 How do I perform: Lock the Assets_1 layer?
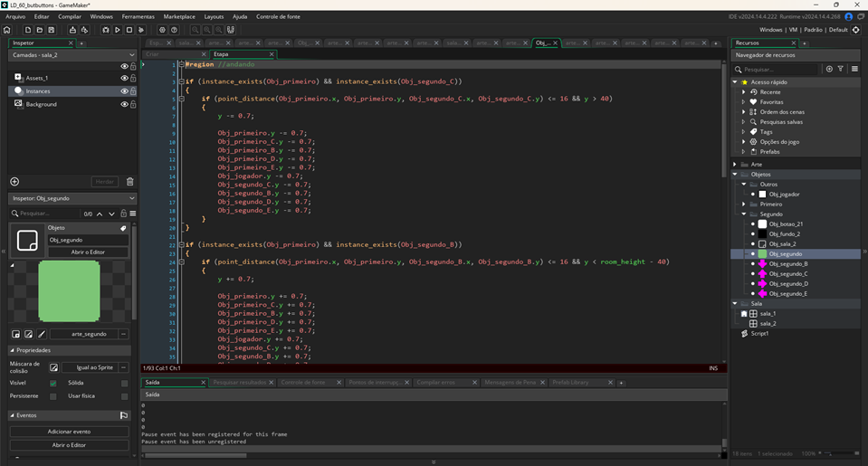133,78
